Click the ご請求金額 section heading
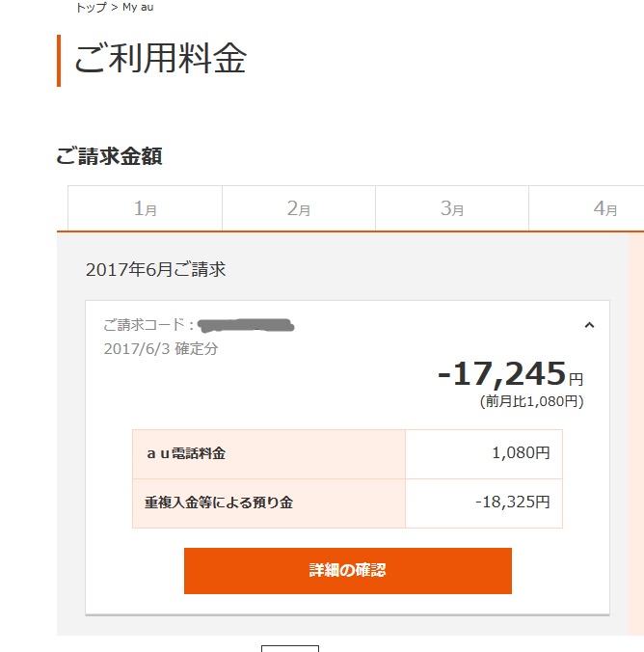Screen dimensions: 644x652 [109, 156]
